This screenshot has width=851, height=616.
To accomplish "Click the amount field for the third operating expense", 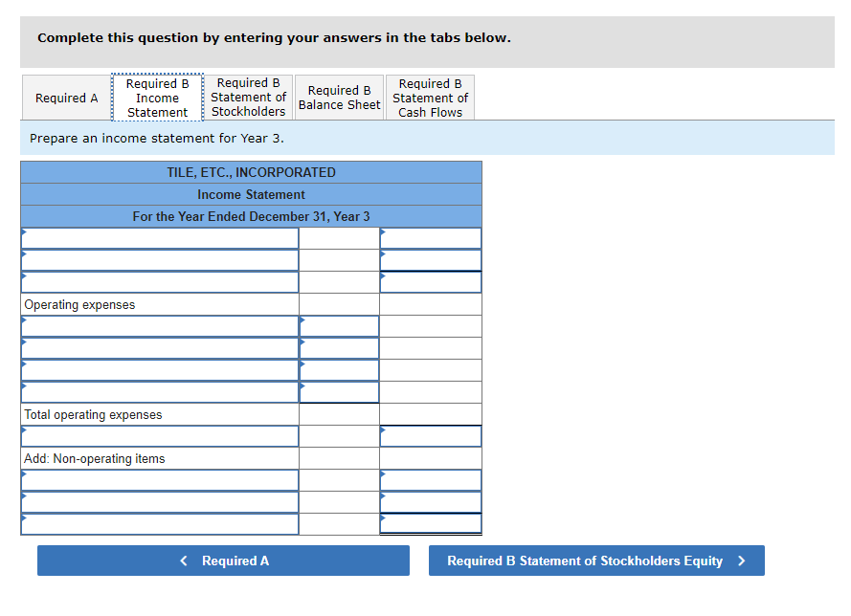I will (339, 370).
